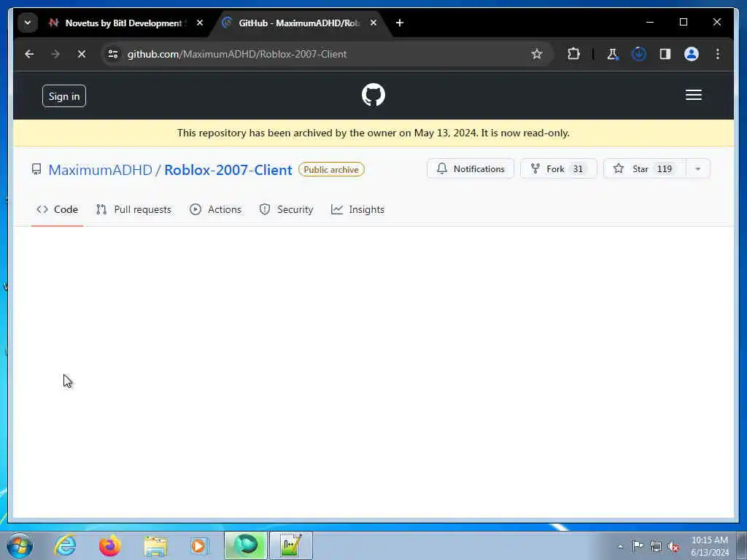747x560 pixels.
Task: Launch Internet Explorer from taskbar
Action: tap(65, 545)
